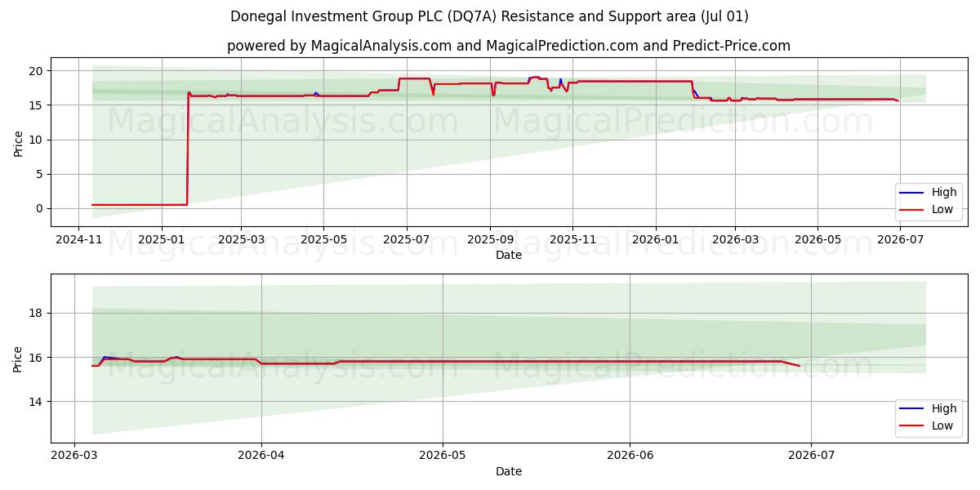Image resolution: width=980 pixels, height=490 pixels.
Task: Click the '18' price tick on bottom chart
Action: 37,314
